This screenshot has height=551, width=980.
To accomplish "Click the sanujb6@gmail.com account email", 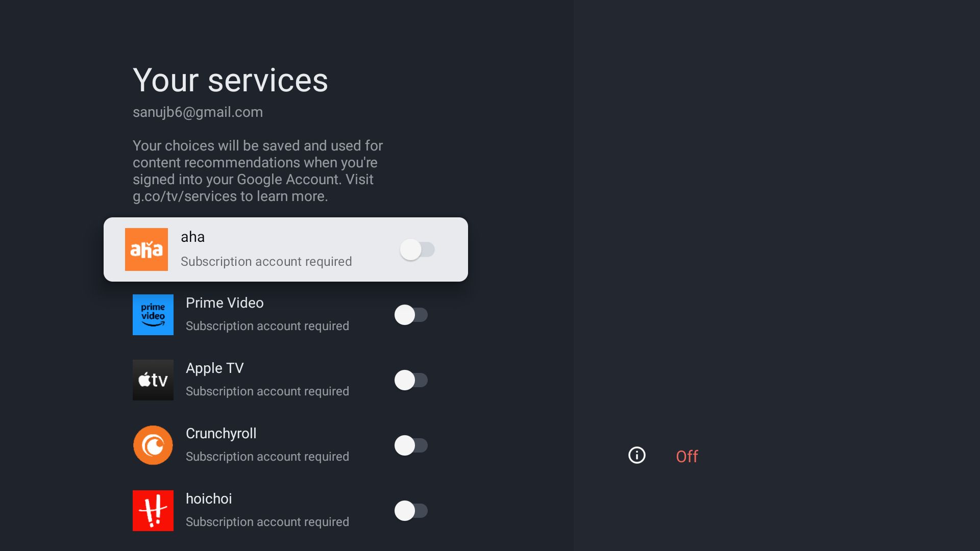I will (198, 112).
